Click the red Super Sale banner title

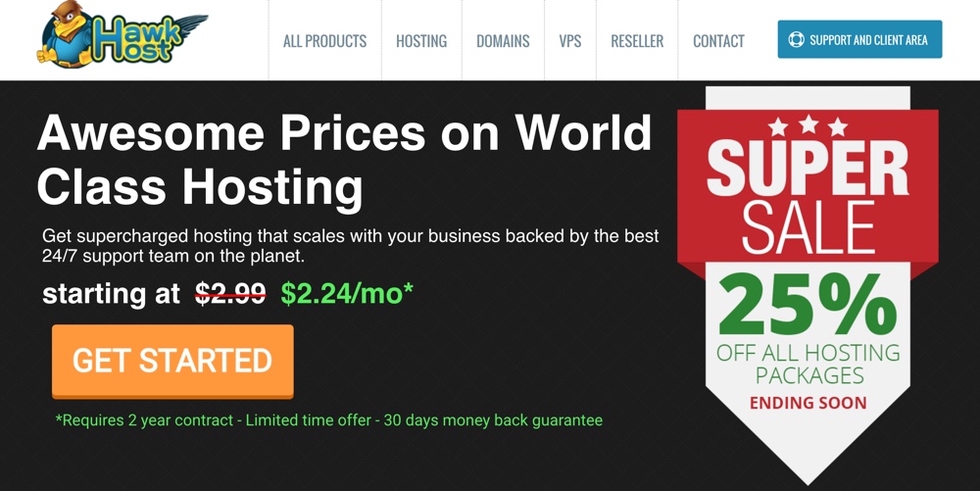pyautogui.click(x=808, y=196)
